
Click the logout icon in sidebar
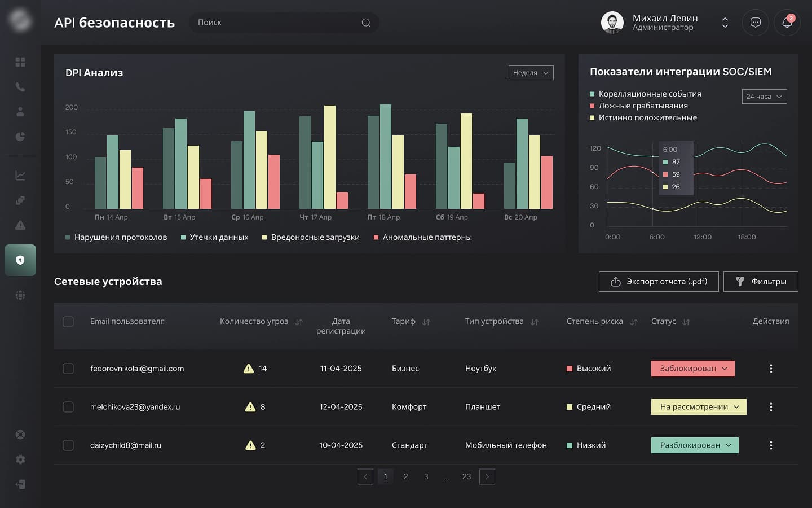[x=20, y=484]
